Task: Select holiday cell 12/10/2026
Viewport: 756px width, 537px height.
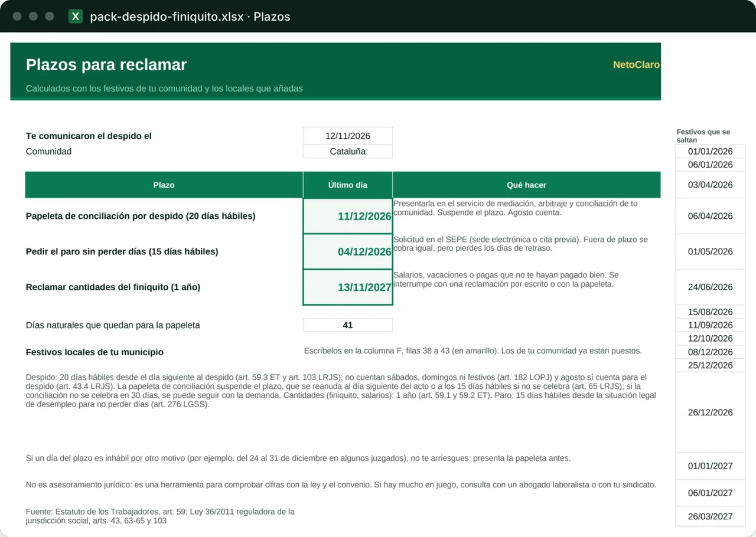Action: tap(710, 338)
